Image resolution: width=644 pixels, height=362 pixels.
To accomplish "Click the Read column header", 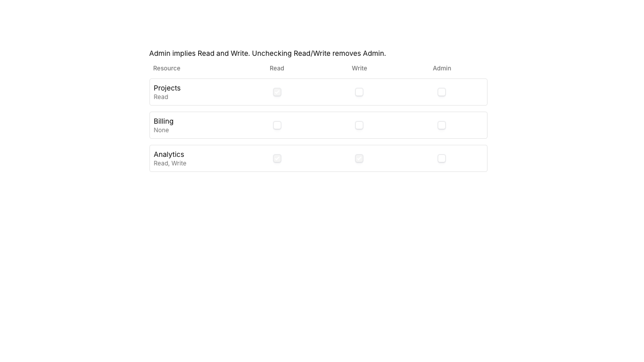I will coord(277,68).
